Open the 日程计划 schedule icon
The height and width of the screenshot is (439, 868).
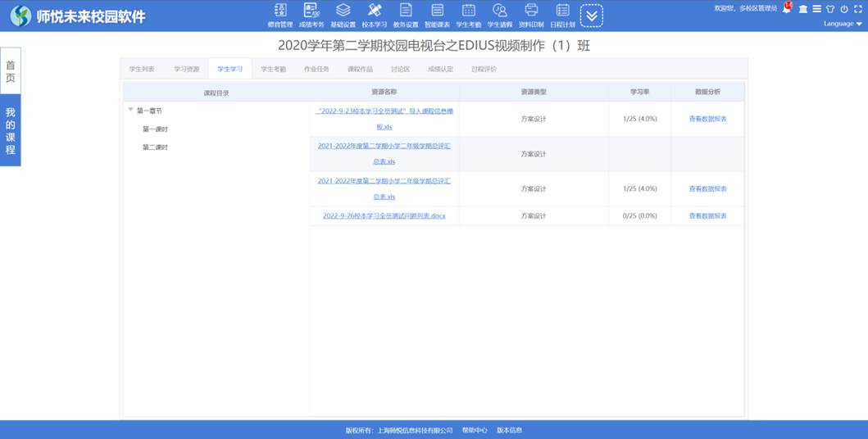(x=562, y=15)
